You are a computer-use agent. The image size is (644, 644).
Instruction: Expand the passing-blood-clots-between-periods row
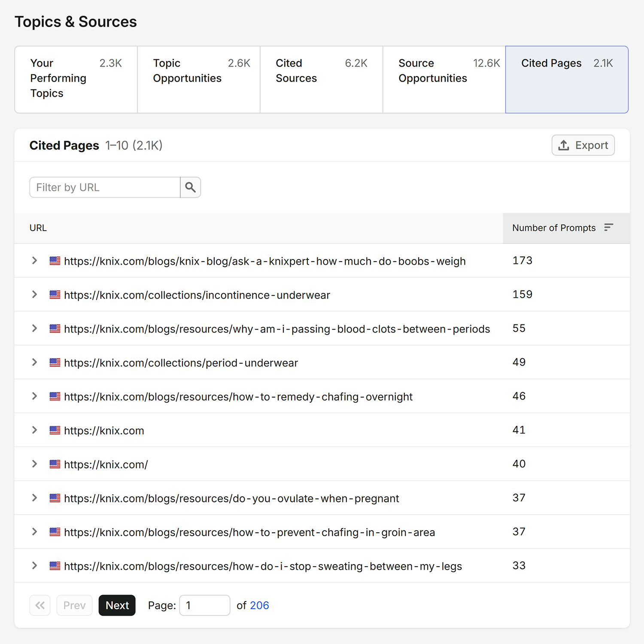click(x=34, y=329)
